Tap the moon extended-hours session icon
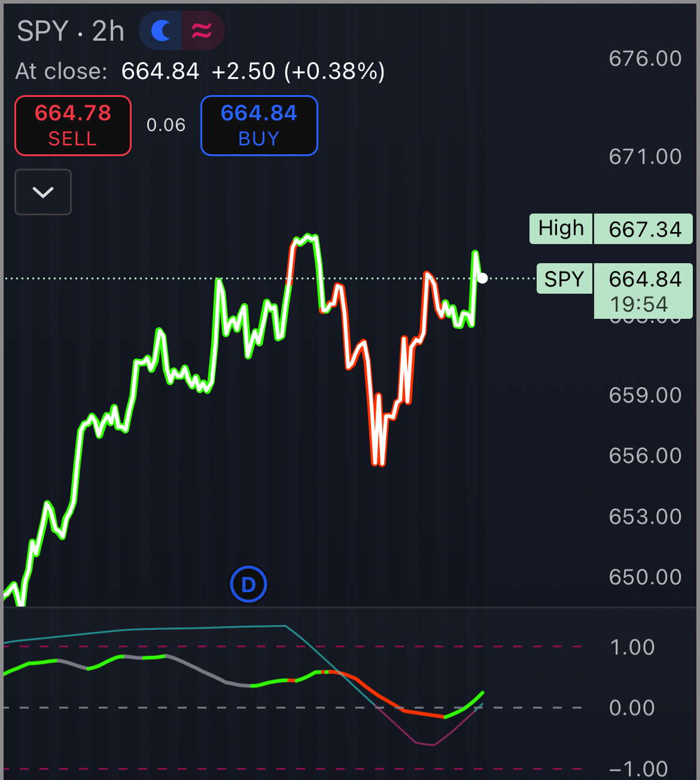 click(x=161, y=31)
